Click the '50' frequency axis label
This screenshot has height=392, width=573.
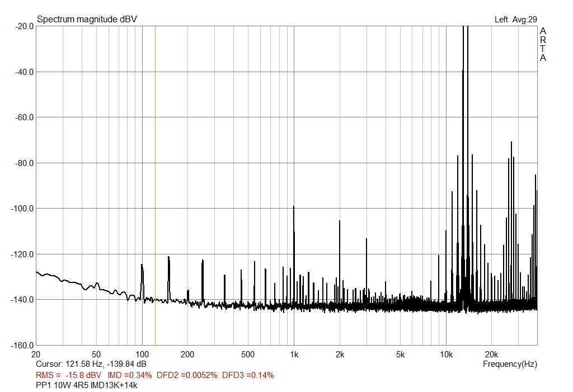pos(96,355)
